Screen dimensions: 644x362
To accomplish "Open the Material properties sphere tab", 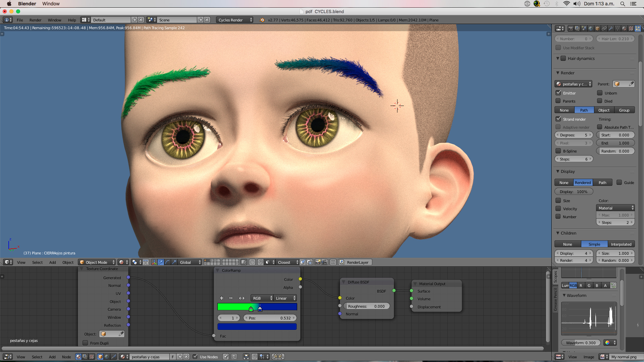I will click(x=624, y=28).
